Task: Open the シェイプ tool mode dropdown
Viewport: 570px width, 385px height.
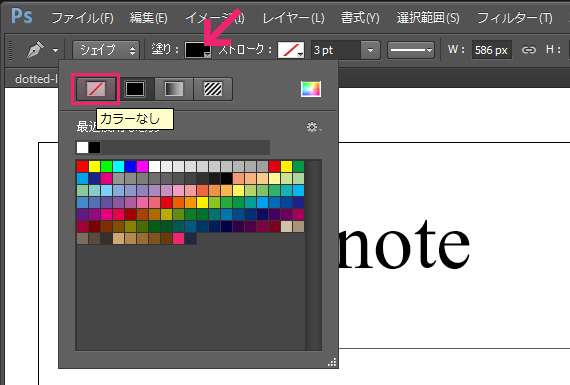Action: (x=106, y=50)
